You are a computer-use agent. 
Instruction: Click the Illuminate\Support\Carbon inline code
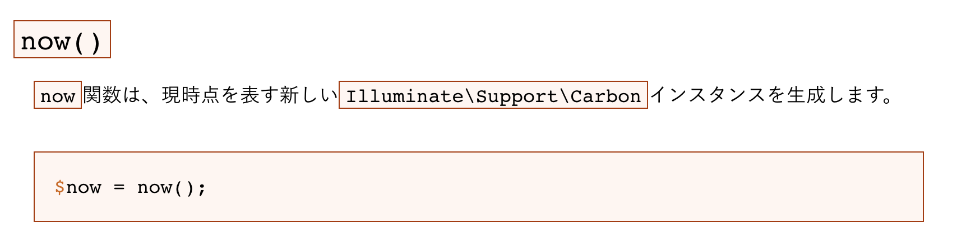click(493, 95)
